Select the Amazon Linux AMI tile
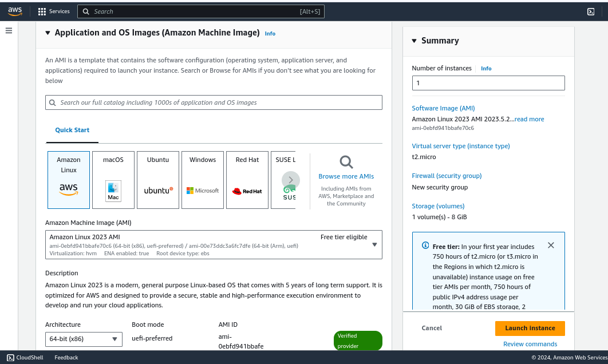Screen dimensions: 608x364 [69, 180]
